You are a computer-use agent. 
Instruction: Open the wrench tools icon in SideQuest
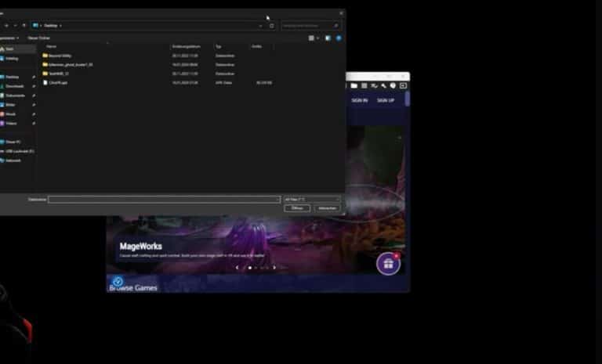[384, 85]
